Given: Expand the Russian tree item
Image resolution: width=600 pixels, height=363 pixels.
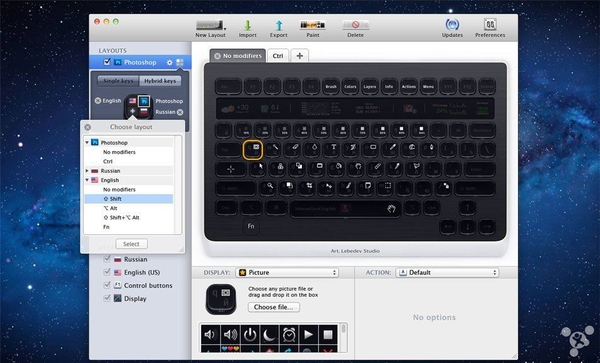Looking at the screenshot, I should pyautogui.click(x=87, y=171).
